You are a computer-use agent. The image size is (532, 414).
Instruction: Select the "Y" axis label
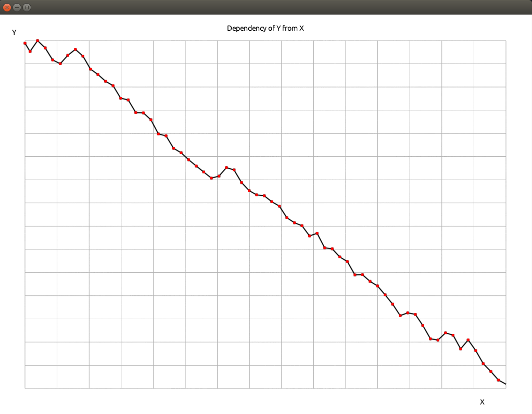14,32
